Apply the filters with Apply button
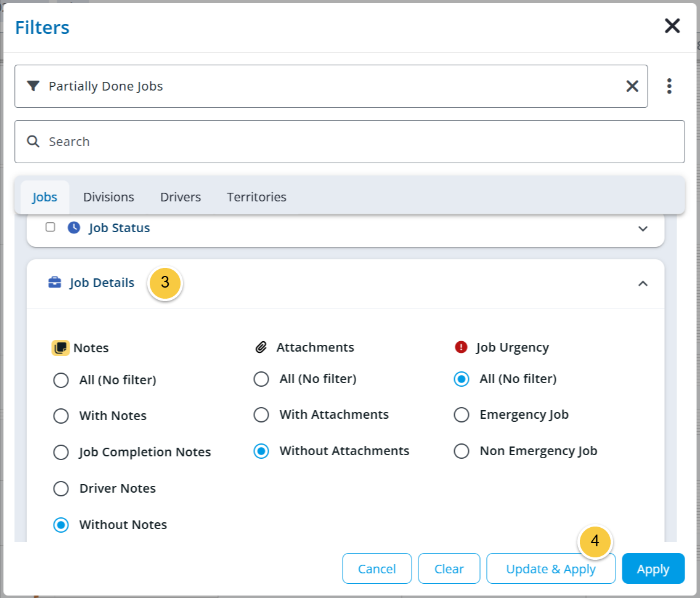 click(x=653, y=568)
